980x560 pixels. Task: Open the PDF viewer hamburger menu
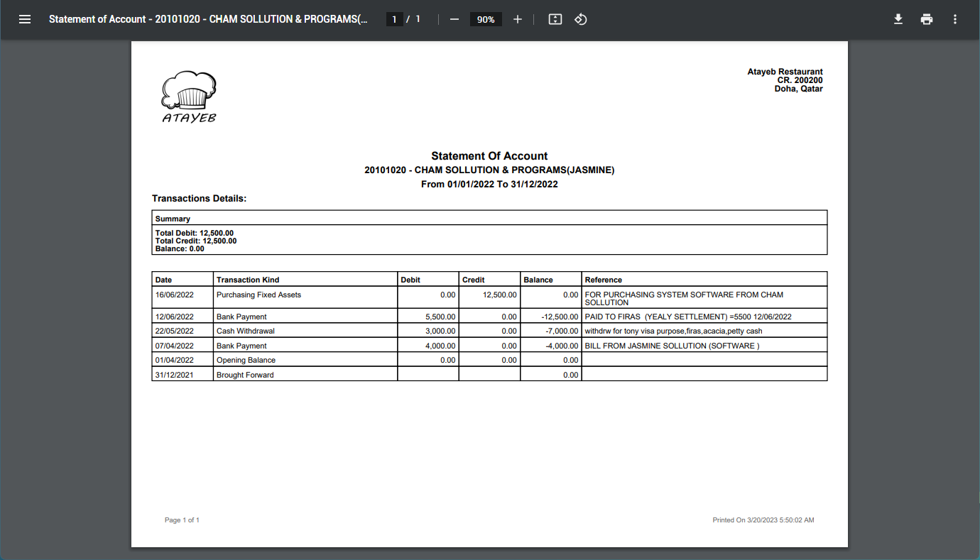25,19
